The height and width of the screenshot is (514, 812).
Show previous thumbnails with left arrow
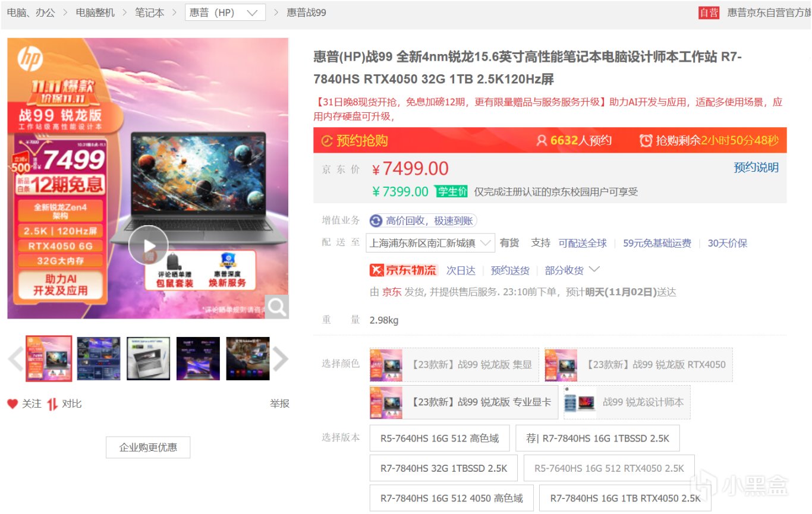point(15,359)
